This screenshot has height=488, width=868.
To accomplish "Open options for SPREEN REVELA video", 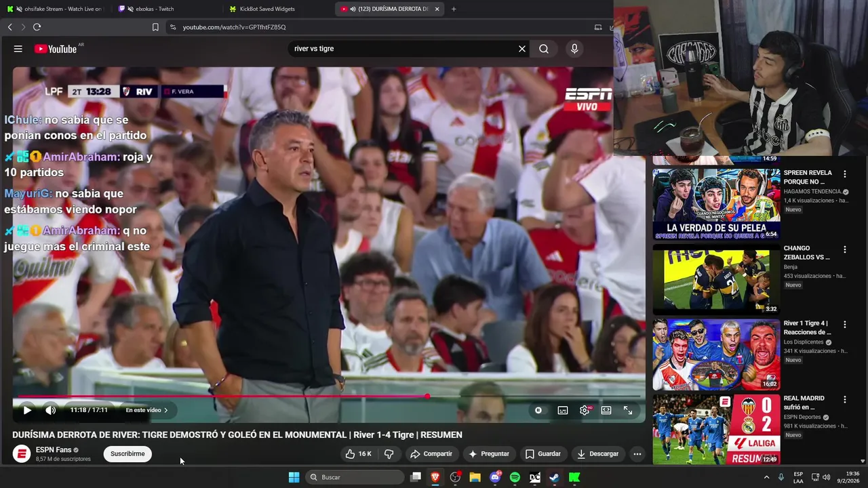I will (x=845, y=174).
